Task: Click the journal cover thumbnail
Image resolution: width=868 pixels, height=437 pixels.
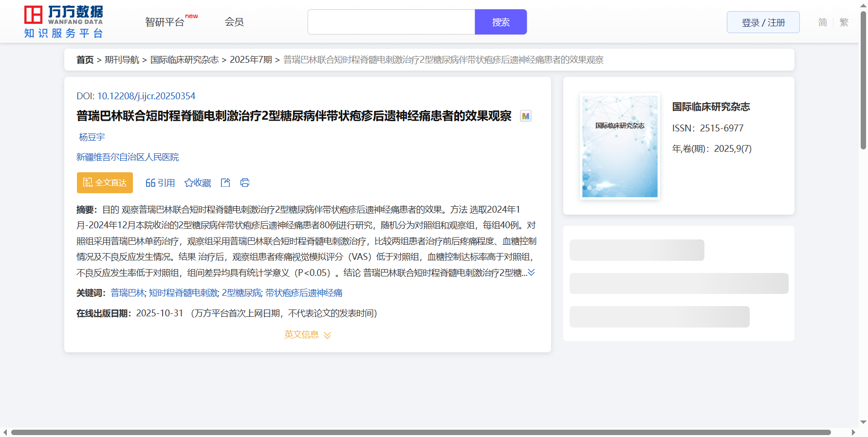Action: point(620,146)
